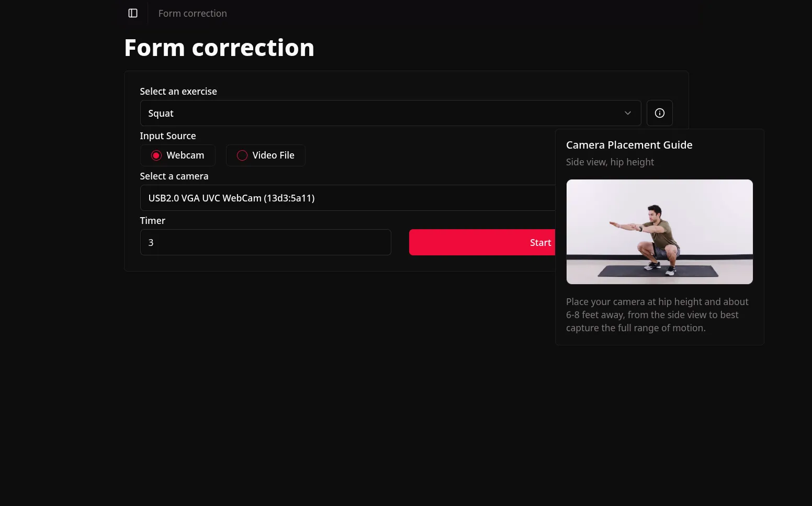The width and height of the screenshot is (812, 506).
Task: Click inside the Timer input field
Action: click(265, 242)
